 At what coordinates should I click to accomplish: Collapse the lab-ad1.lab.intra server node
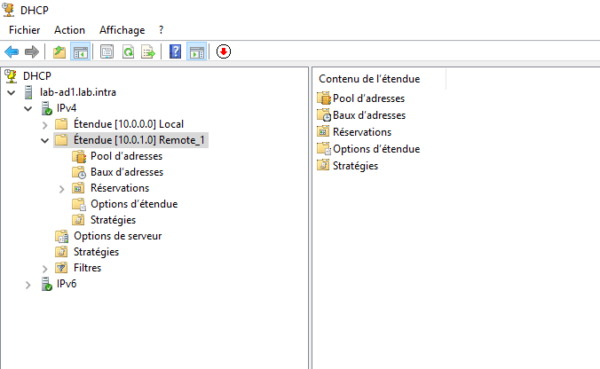click(11, 93)
